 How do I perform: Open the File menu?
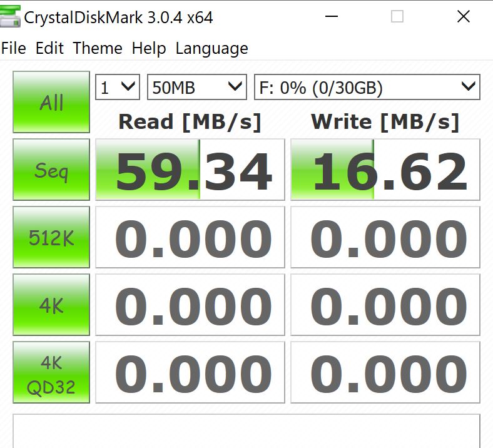pos(14,48)
